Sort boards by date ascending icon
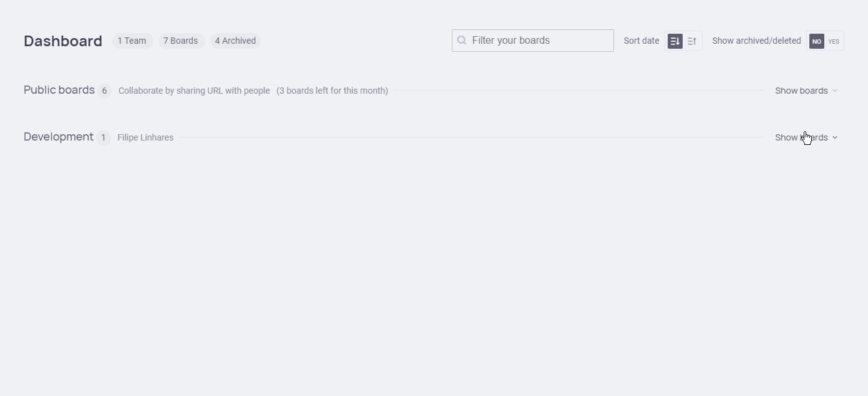The image size is (868, 396). [692, 41]
